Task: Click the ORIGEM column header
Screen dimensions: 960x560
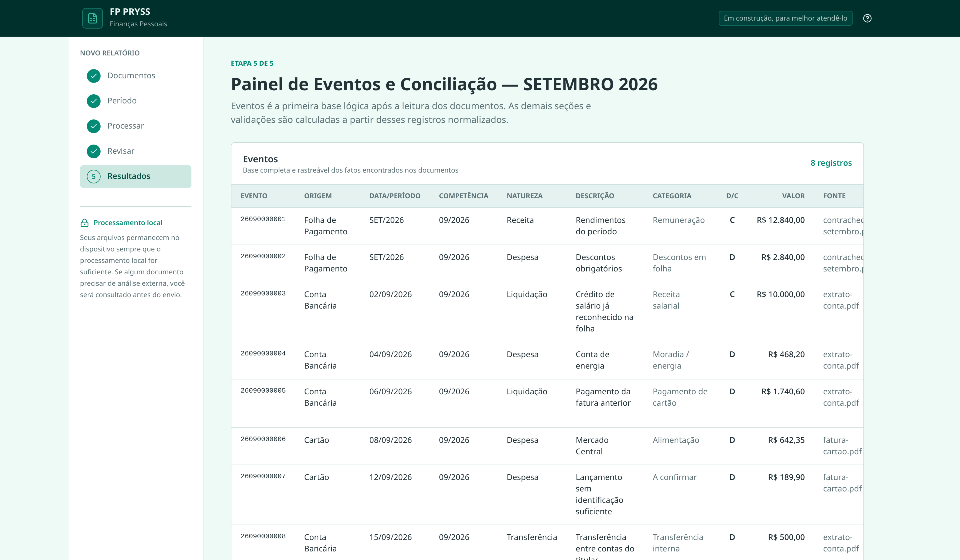Action: tap(318, 196)
